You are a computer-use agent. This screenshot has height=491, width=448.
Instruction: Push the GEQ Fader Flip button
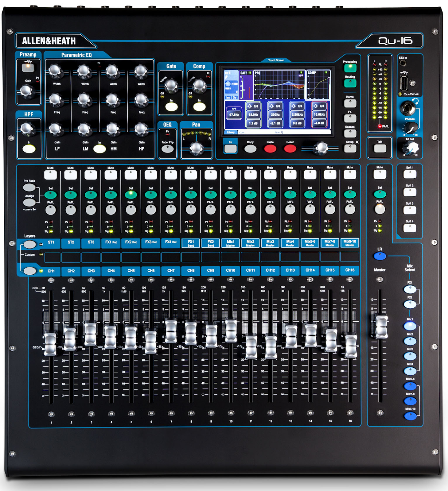[168, 149]
